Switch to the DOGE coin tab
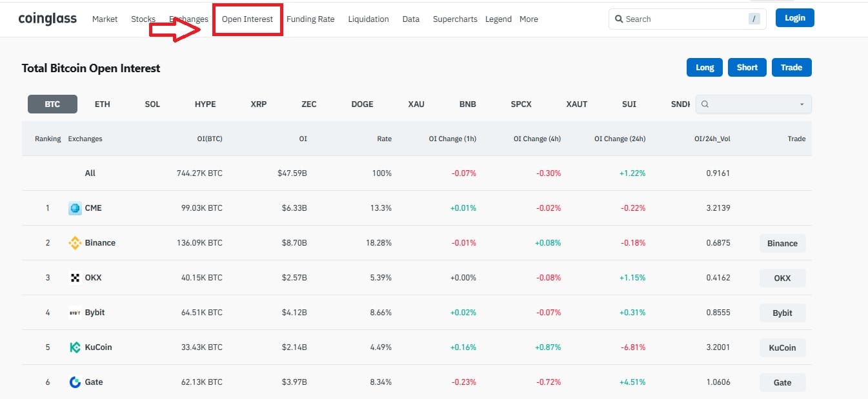This screenshot has height=399, width=868. click(x=362, y=104)
